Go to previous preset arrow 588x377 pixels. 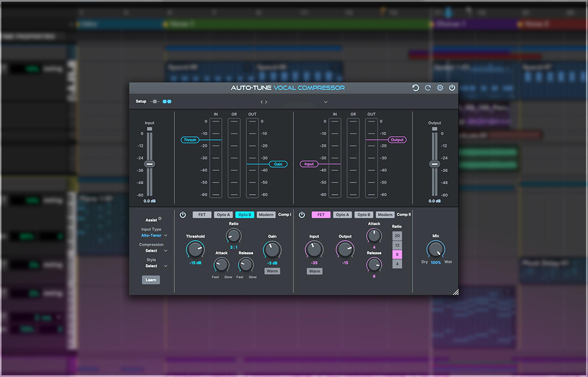[262, 102]
